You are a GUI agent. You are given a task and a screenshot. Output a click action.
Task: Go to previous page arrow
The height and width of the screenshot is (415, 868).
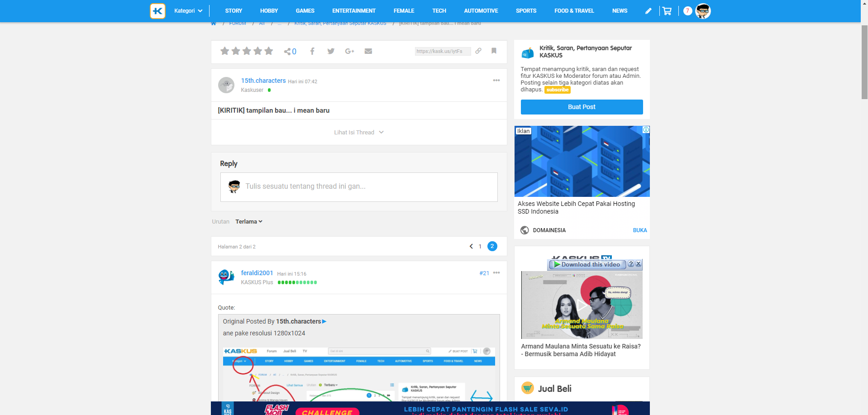(471, 246)
